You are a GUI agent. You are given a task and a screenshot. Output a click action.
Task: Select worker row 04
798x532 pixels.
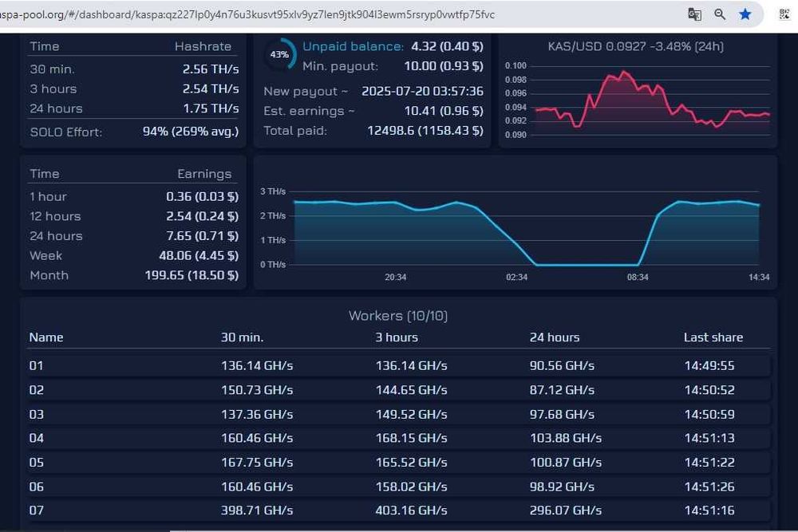398,438
